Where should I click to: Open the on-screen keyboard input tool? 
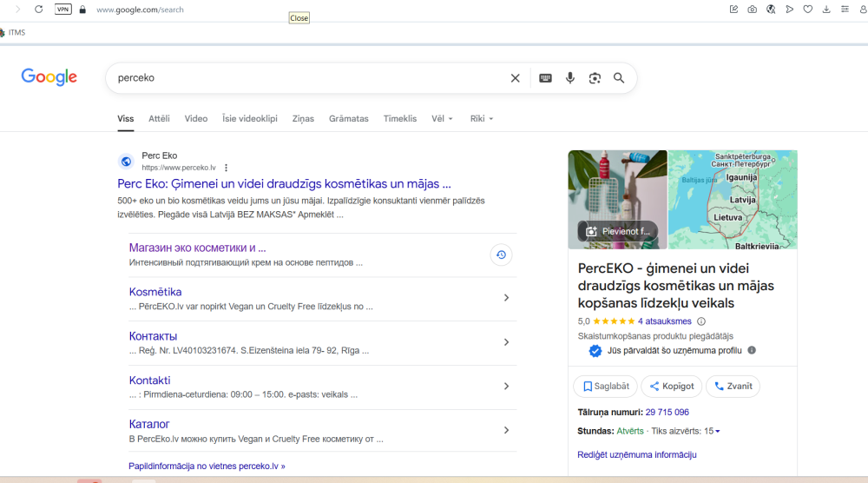click(x=545, y=78)
